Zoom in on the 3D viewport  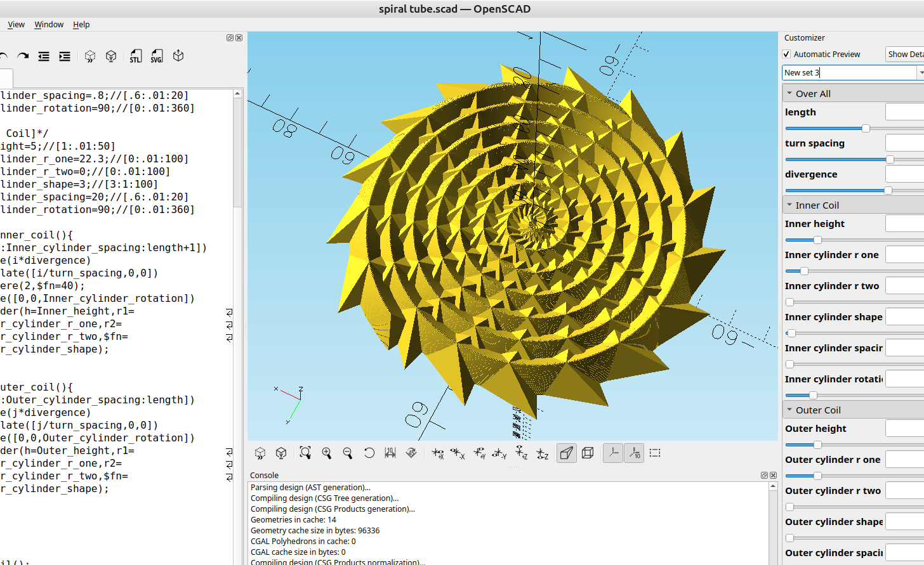coord(327,453)
